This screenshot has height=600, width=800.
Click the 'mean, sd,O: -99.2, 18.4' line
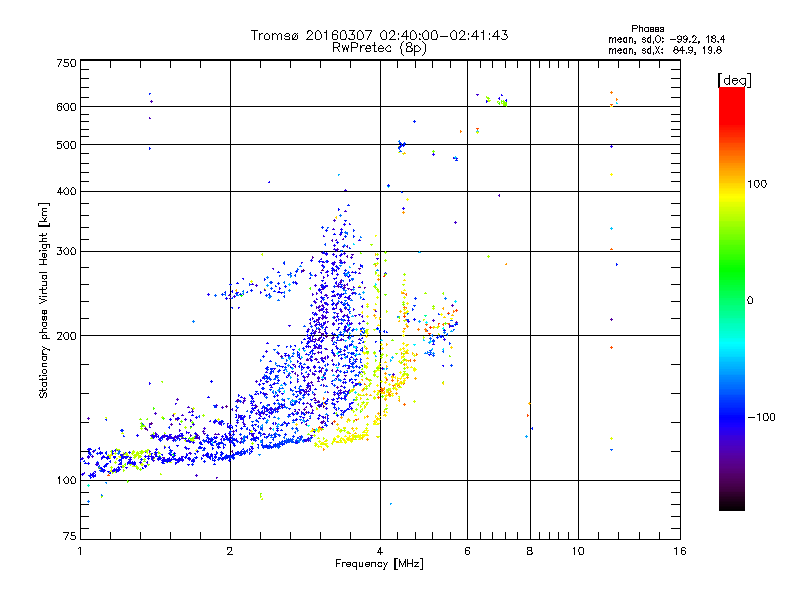point(666,39)
